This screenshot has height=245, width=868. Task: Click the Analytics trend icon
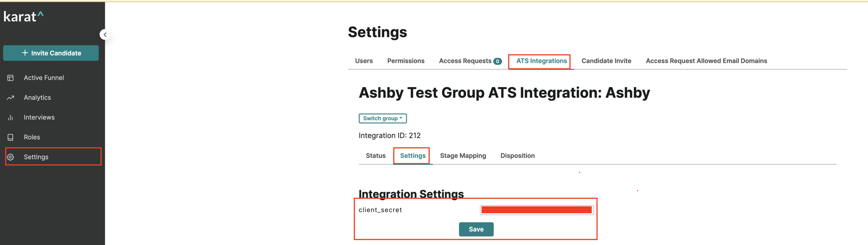(11, 98)
